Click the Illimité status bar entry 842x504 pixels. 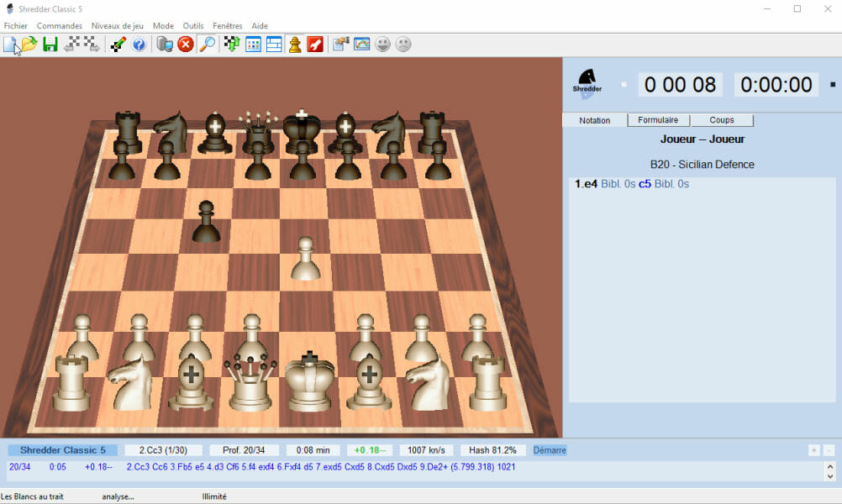pyautogui.click(x=214, y=496)
